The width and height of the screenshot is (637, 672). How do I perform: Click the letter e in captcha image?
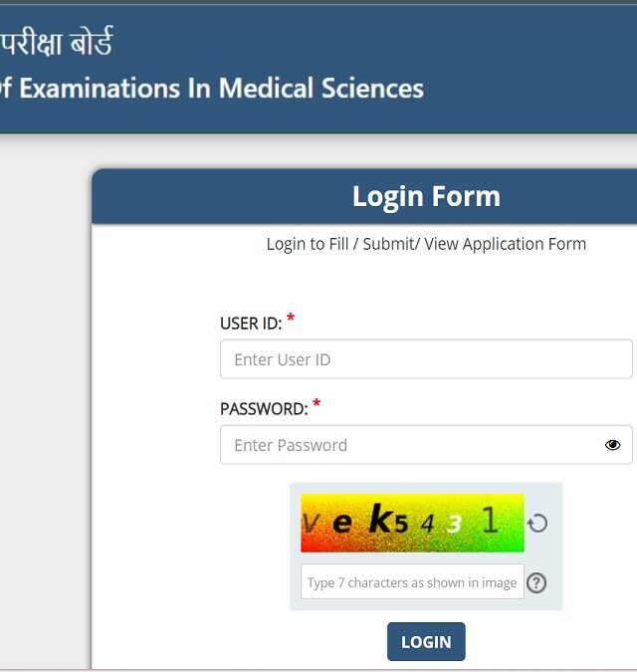pyautogui.click(x=342, y=523)
